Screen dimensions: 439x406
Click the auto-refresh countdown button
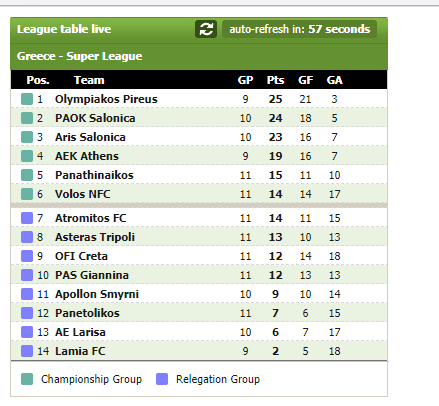point(299,29)
